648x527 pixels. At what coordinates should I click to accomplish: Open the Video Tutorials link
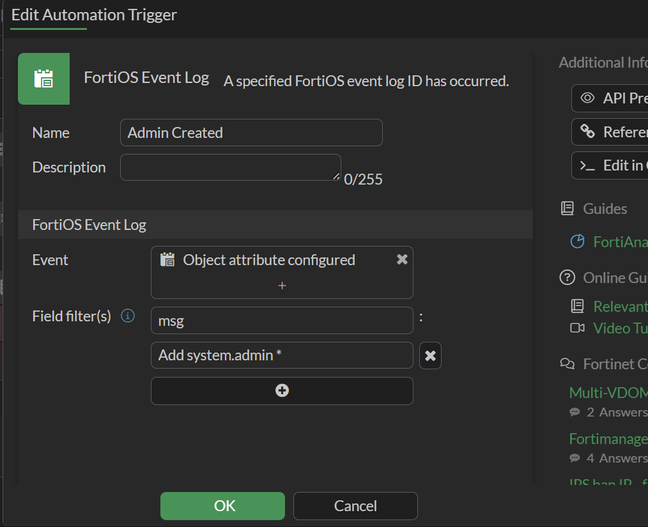pyautogui.click(x=619, y=328)
